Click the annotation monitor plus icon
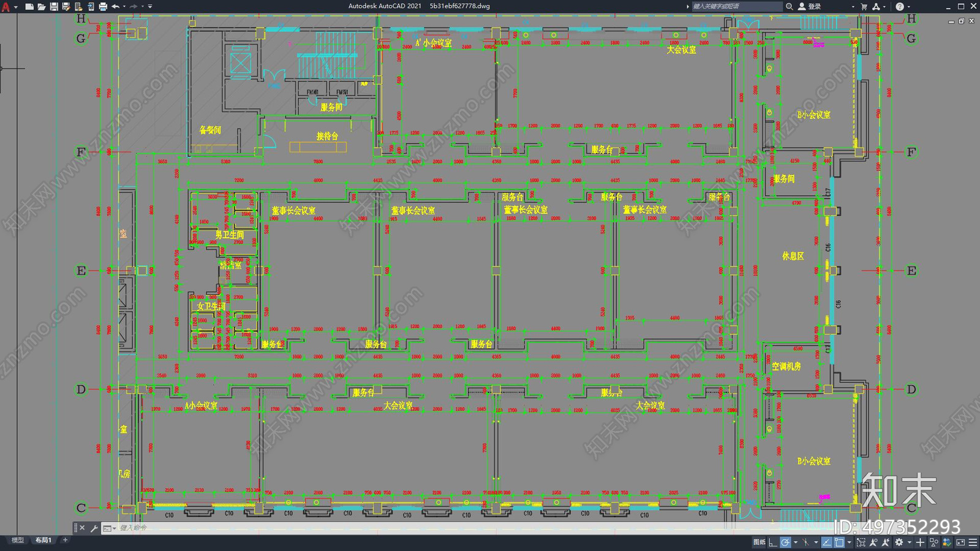 [x=920, y=542]
